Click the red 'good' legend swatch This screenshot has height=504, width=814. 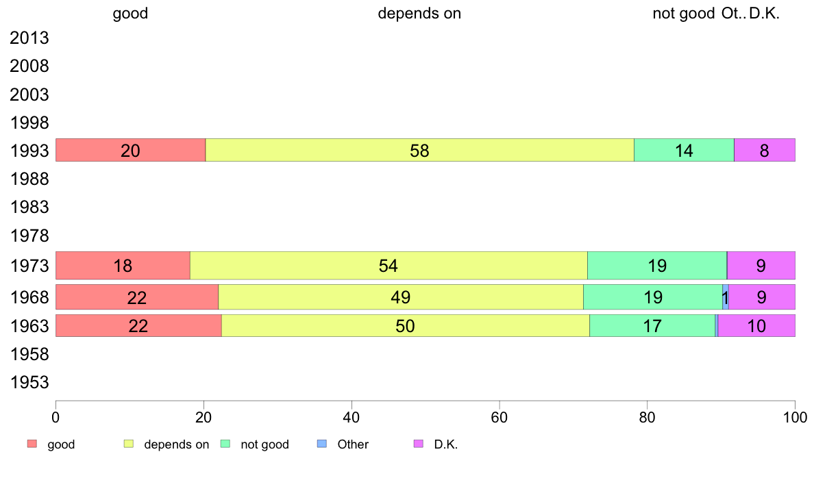(x=32, y=444)
